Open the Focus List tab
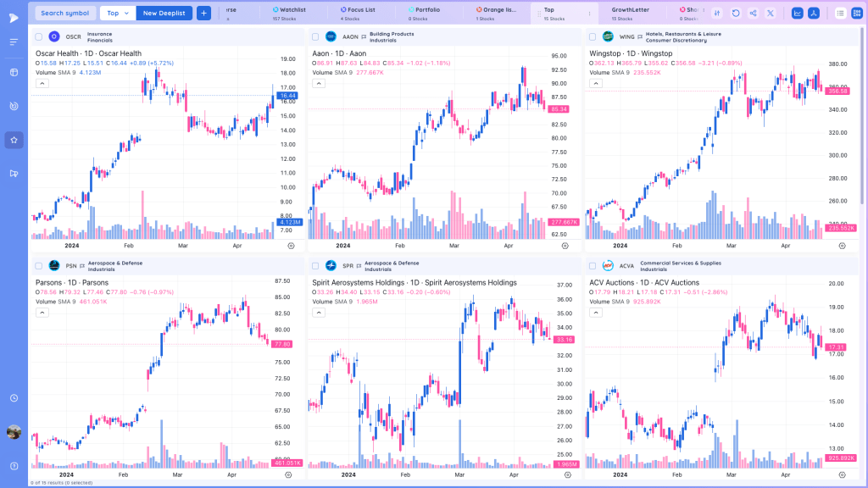The image size is (868, 488). tap(358, 14)
